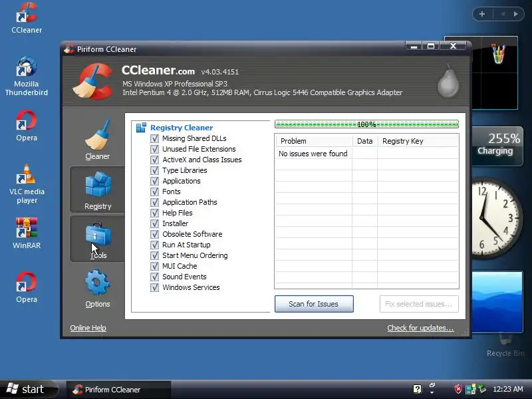Screen dimensions: 532x399
Task: Toggle ActiveX and Class Issues checkbox
Action: pos(154,160)
